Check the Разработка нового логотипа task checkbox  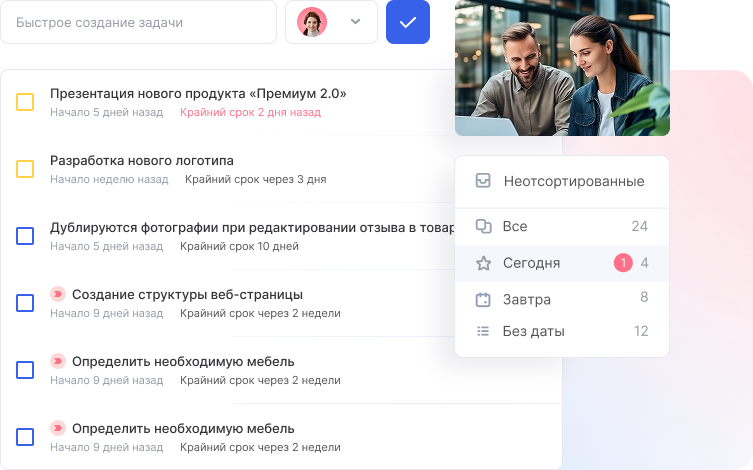[x=25, y=169]
